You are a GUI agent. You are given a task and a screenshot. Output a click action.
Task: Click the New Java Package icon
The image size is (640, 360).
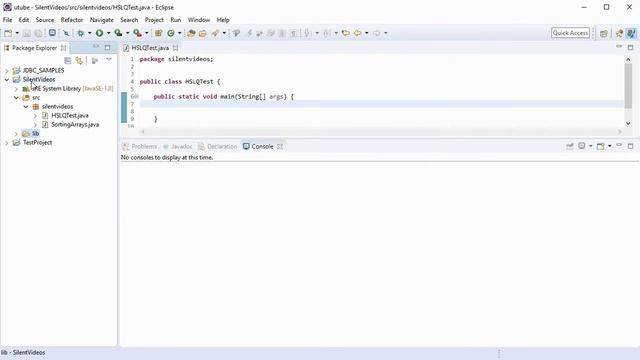(x=158, y=33)
